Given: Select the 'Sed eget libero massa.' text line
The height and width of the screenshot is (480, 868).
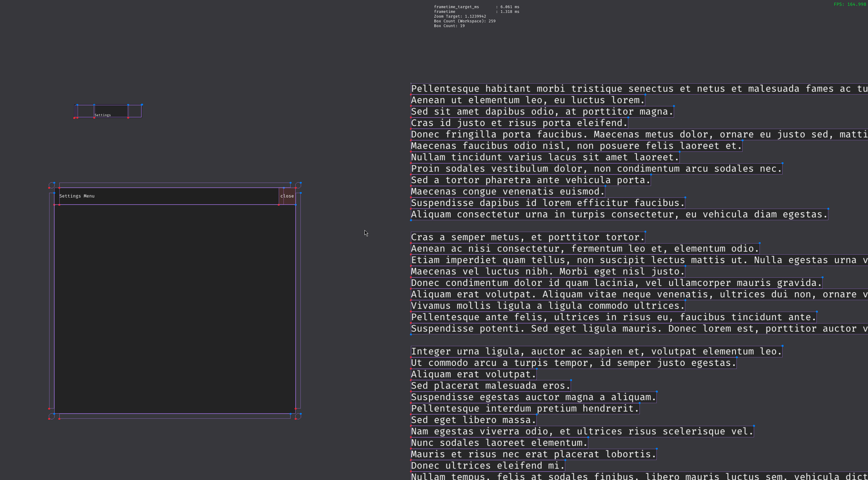Looking at the screenshot, I should tap(473, 420).
